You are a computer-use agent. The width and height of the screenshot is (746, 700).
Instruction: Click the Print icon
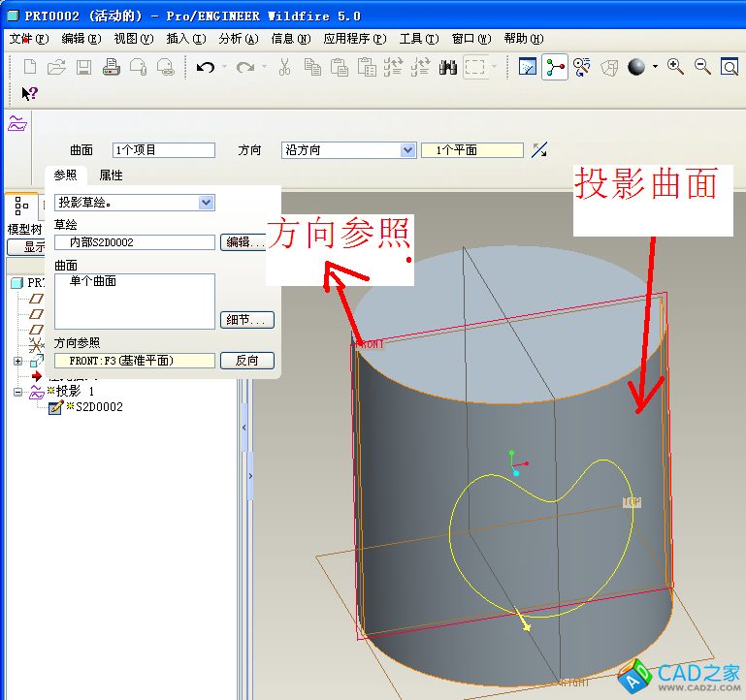pyautogui.click(x=112, y=67)
